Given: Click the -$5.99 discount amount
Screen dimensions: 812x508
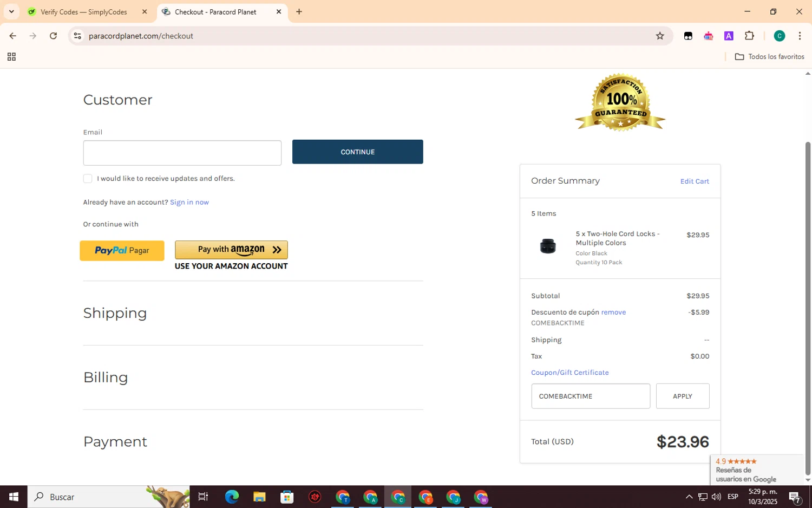Looking at the screenshot, I should 698,312.
